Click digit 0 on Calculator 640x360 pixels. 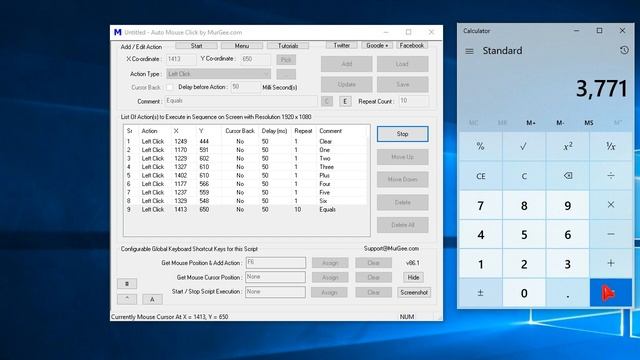524,293
